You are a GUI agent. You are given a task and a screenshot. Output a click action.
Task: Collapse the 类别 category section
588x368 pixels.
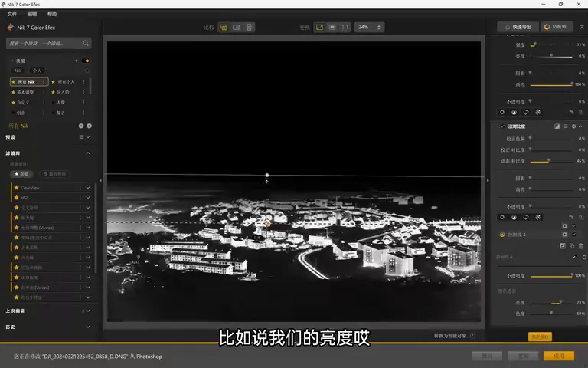pyautogui.click(x=11, y=61)
